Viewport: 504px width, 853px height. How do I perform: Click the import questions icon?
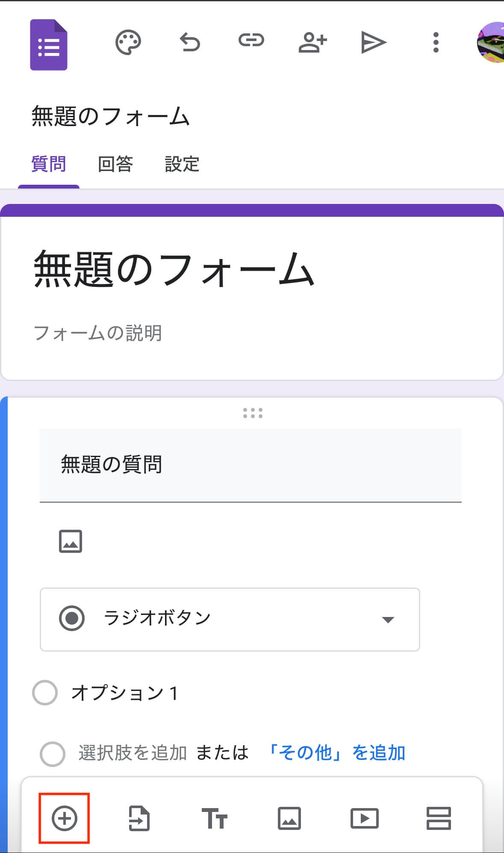pyautogui.click(x=139, y=818)
